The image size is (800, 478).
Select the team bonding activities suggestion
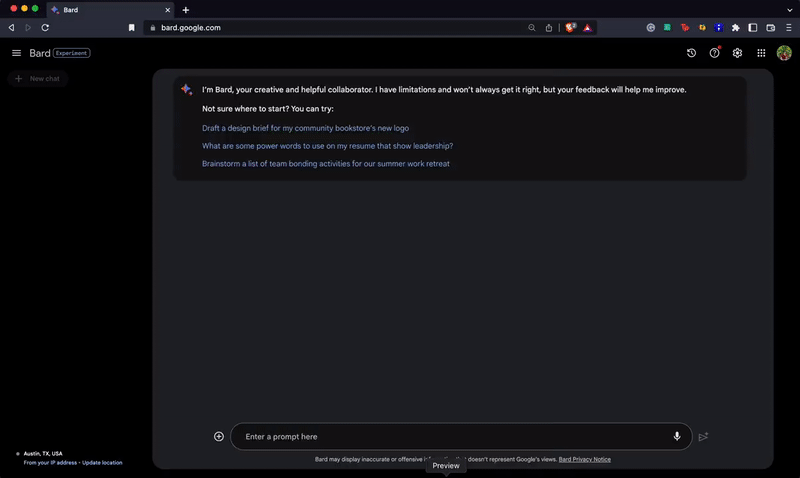pos(326,164)
